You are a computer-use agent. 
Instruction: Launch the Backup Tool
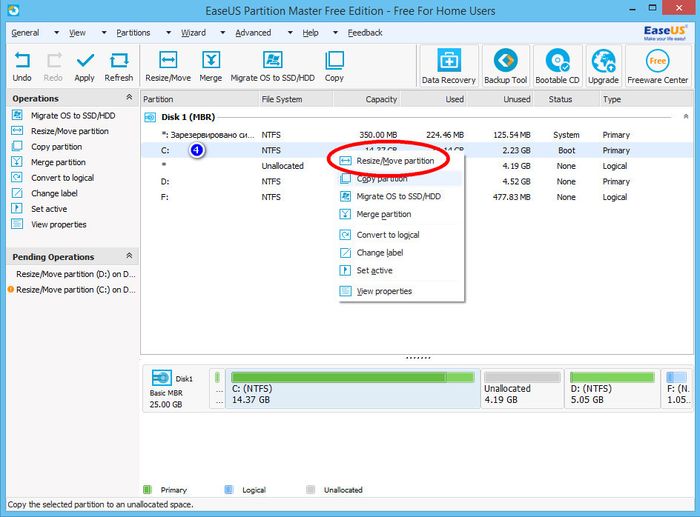coord(505,66)
